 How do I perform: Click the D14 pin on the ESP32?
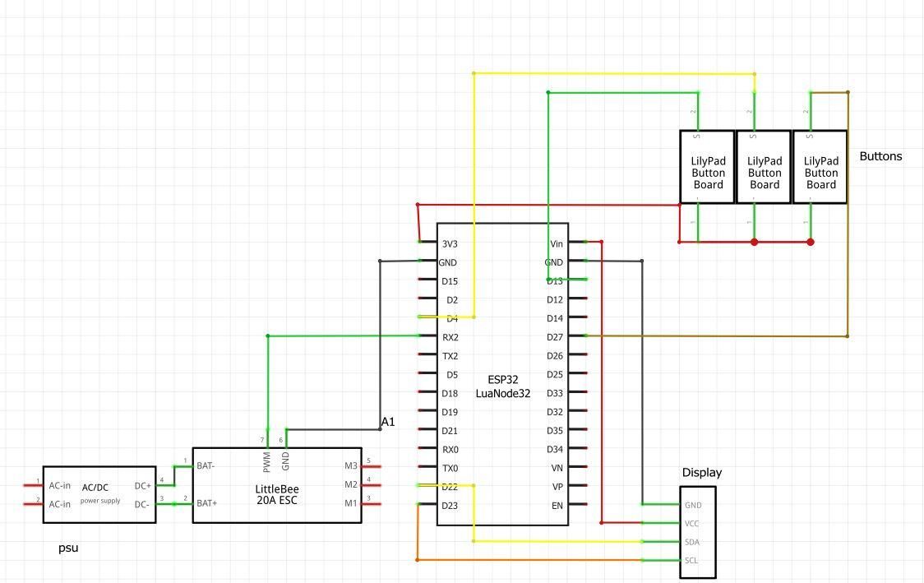[x=577, y=317]
